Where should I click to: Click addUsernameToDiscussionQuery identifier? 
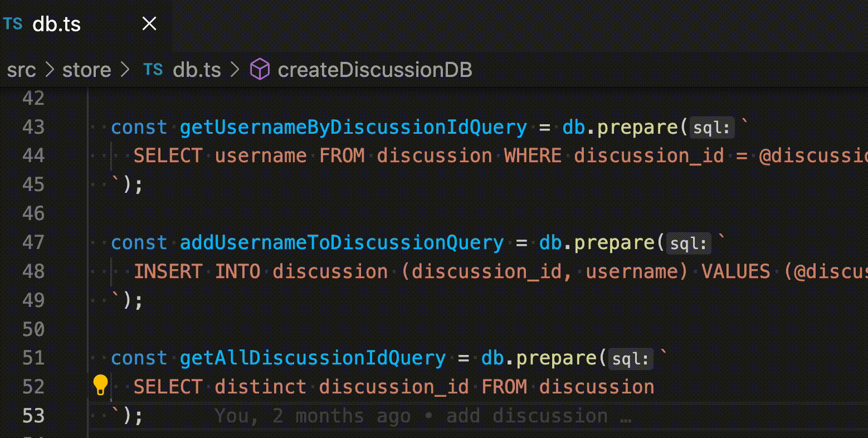[x=342, y=243]
